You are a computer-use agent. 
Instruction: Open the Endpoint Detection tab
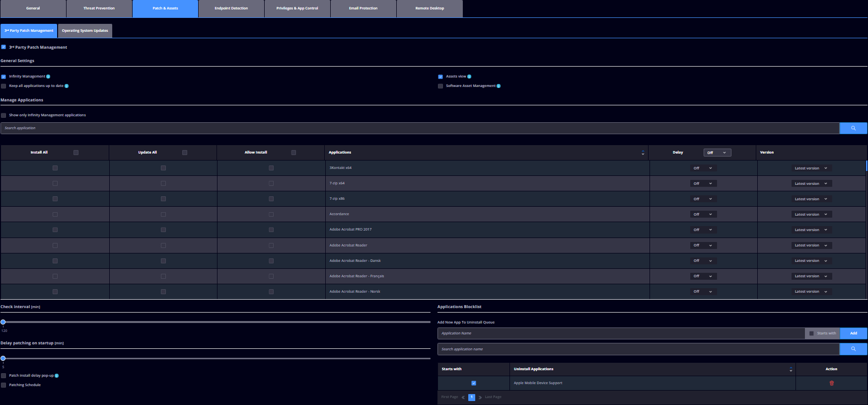click(x=231, y=8)
